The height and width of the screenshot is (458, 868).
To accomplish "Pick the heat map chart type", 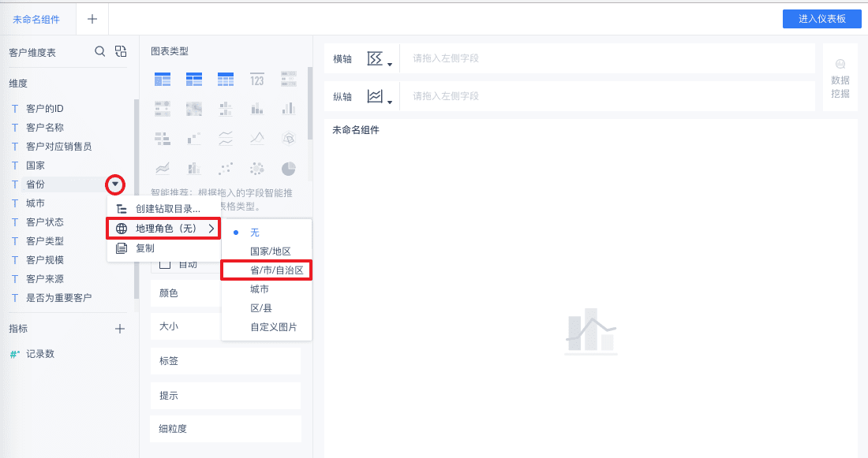I will click(x=194, y=109).
